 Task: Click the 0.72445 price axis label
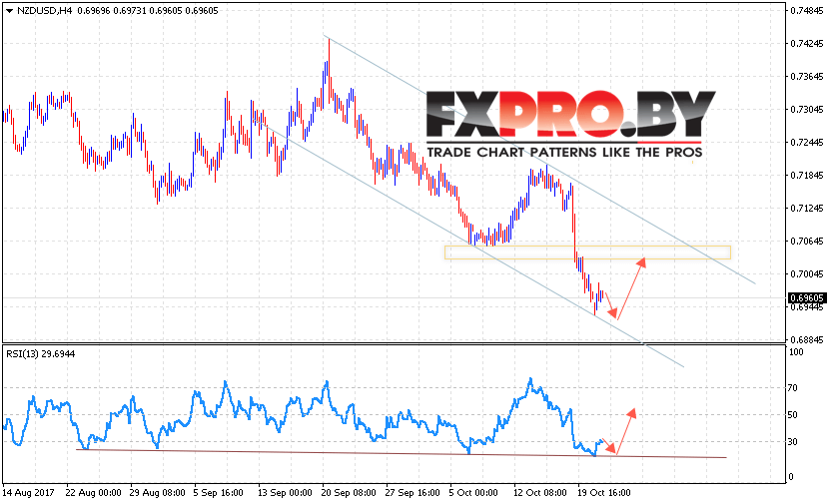[806, 143]
